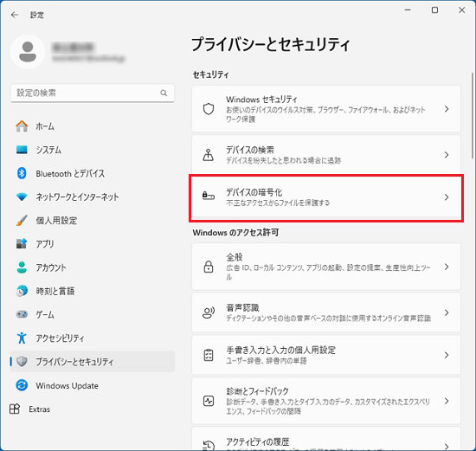Click the 全般 padlock icon
Image resolution: width=476 pixels, height=451 pixels.
coord(209,267)
